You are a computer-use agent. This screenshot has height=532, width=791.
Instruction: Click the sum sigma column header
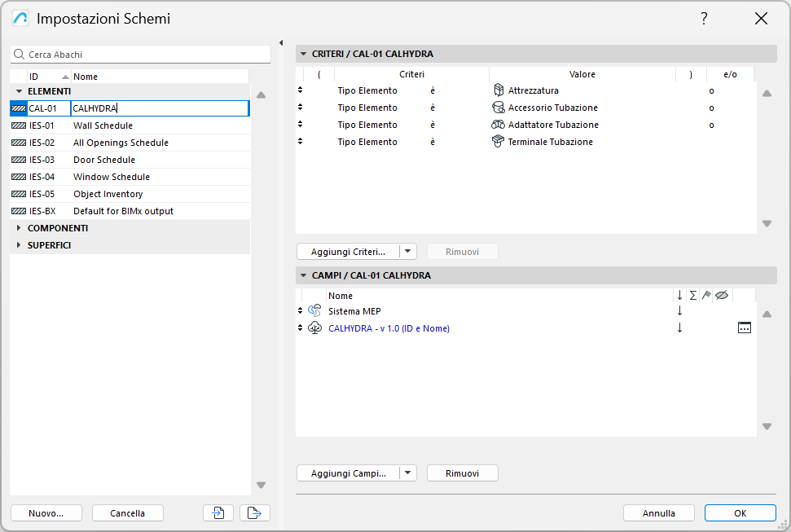693,295
